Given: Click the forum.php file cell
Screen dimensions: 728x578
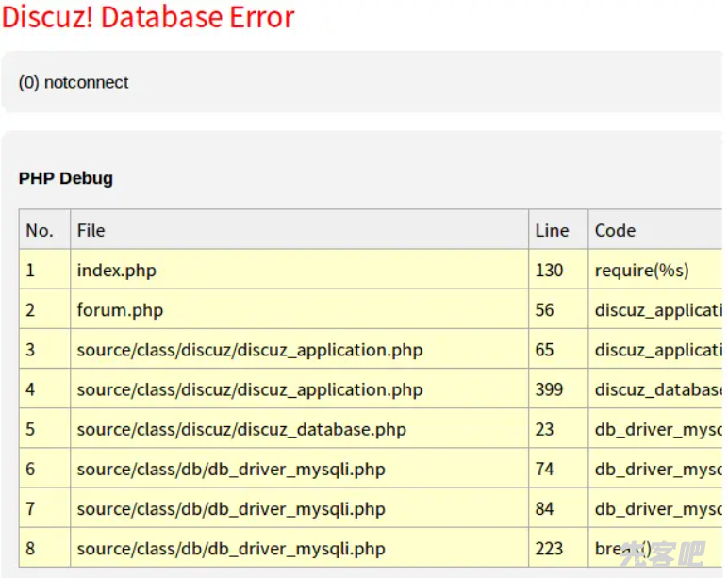Looking at the screenshot, I should tap(120, 310).
